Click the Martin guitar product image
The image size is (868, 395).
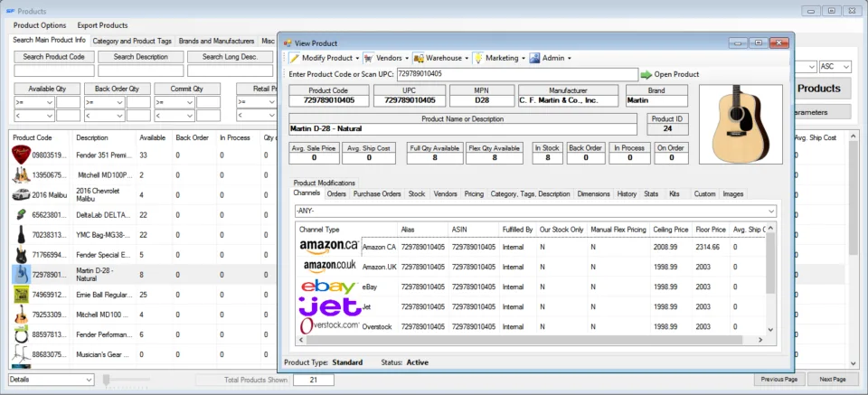point(741,124)
